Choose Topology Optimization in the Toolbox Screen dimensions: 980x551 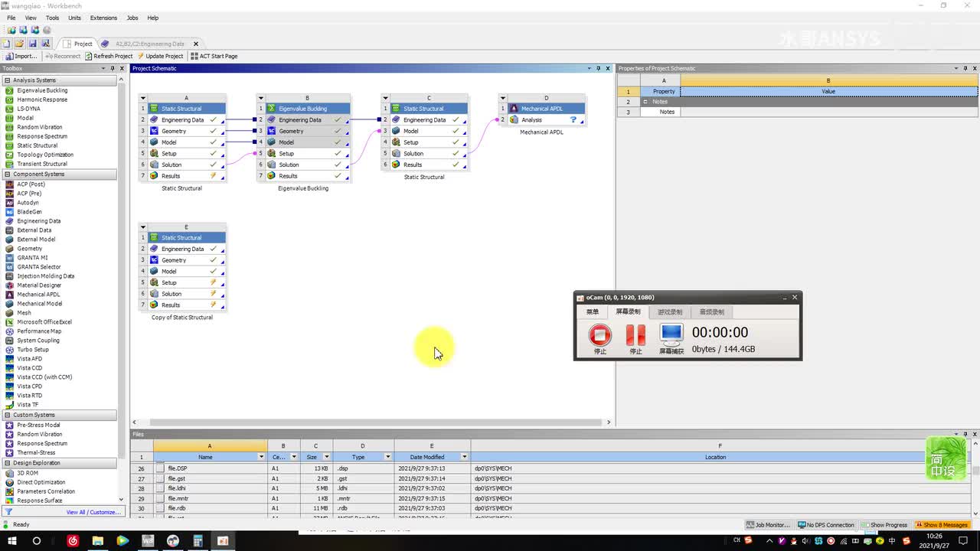(45, 155)
